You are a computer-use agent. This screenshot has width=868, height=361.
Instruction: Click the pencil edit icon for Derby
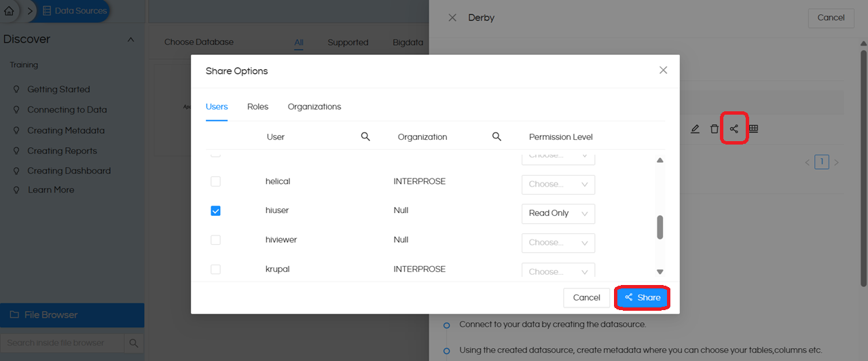pyautogui.click(x=695, y=129)
